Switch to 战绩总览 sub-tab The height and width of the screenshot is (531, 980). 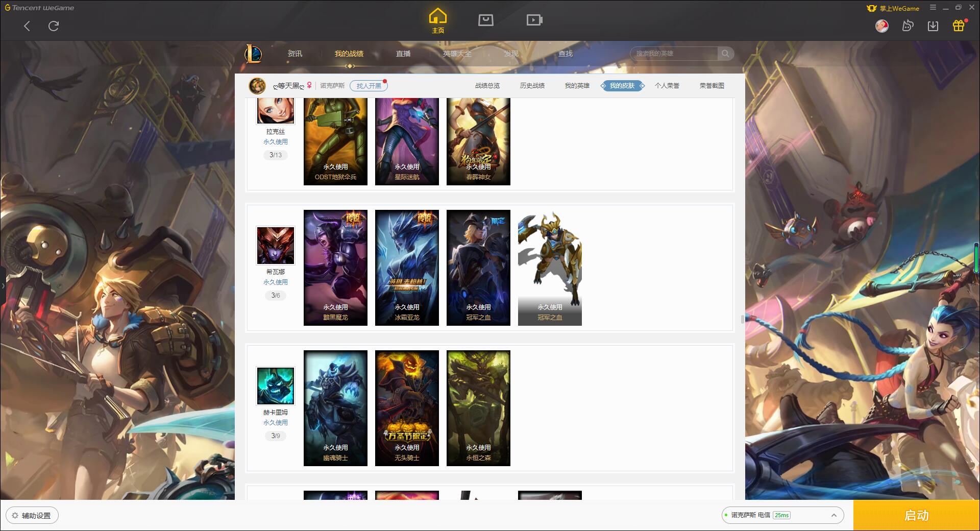tap(487, 86)
